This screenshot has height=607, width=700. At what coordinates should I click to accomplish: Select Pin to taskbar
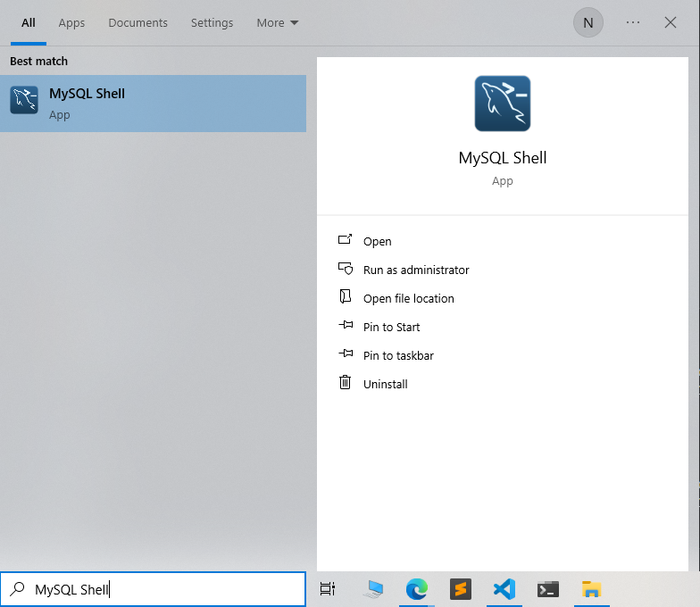coord(398,355)
